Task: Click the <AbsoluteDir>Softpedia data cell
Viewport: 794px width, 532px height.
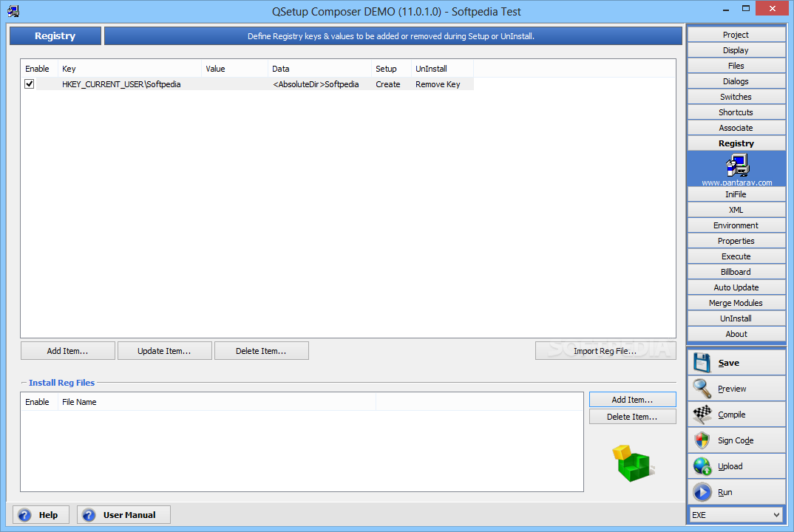Action: [316, 84]
